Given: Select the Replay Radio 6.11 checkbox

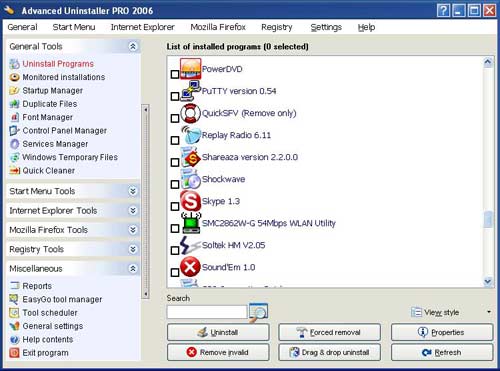Looking at the screenshot, I should [175, 140].
